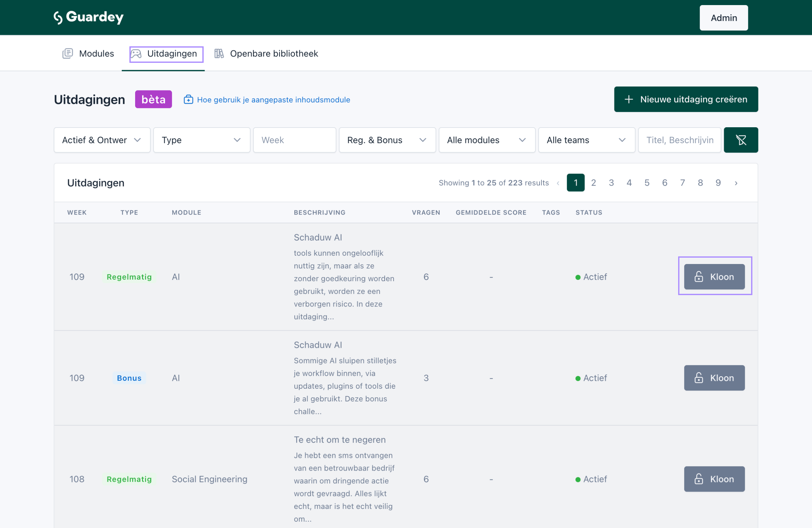812x528 pixels.
Task: Click the Week input field
Action: coord(294,140)
